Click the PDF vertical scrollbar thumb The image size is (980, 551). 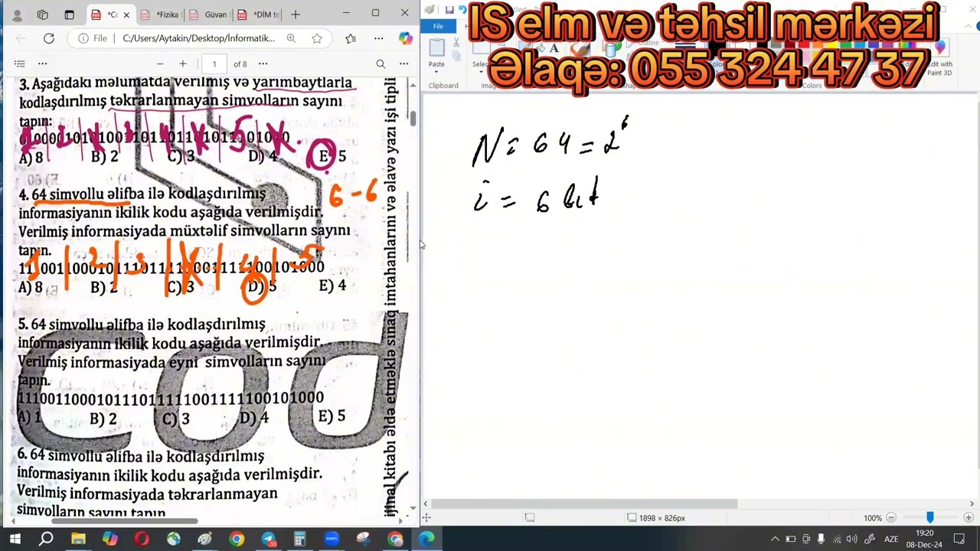pyautogui.click(x=413, y=118)
